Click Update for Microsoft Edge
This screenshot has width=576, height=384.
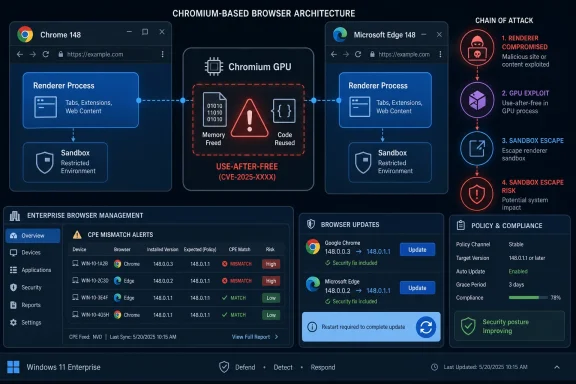click(417, 288)
